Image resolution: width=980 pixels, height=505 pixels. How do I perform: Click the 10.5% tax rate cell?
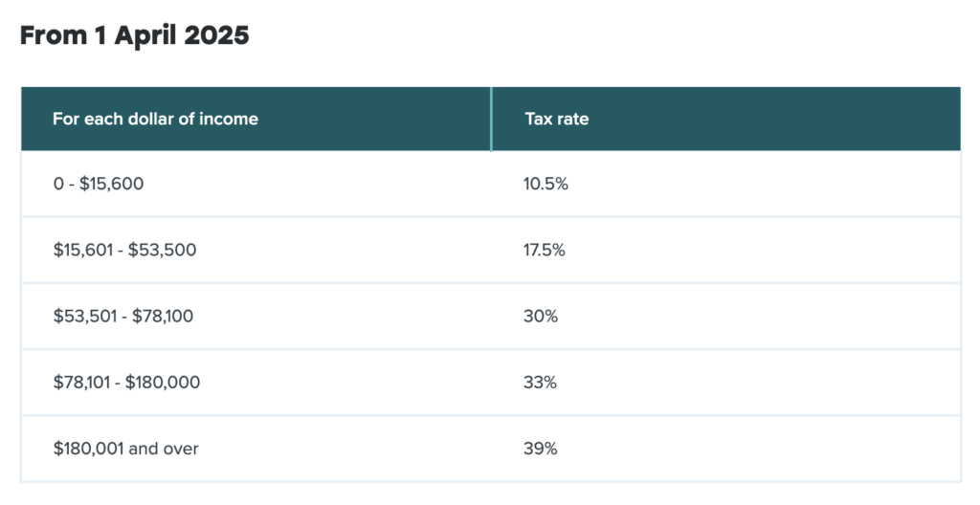pos(546,184)
